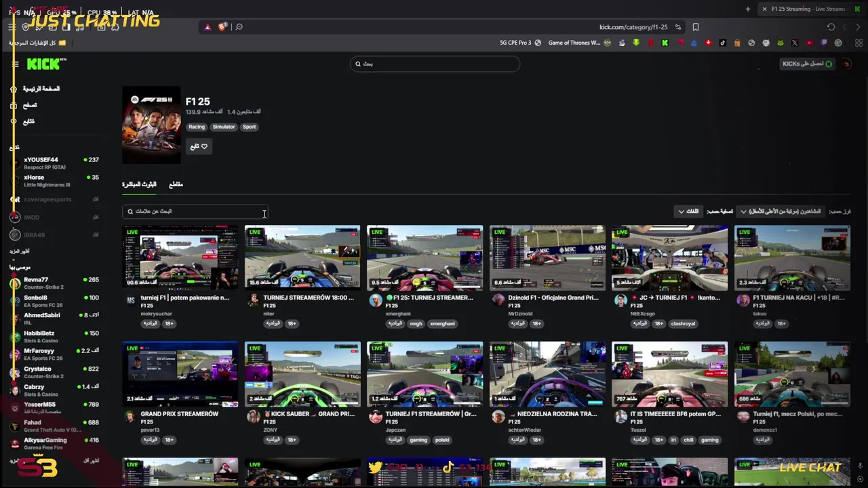Open the Kick hamburger sidebar menu
Screen dimensions: 868x488
coord(15,64)
